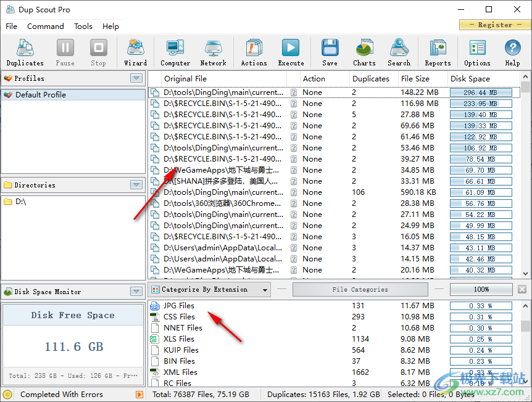
Task: Select the NNET Files category row
Action: click(x=334, y=328)
